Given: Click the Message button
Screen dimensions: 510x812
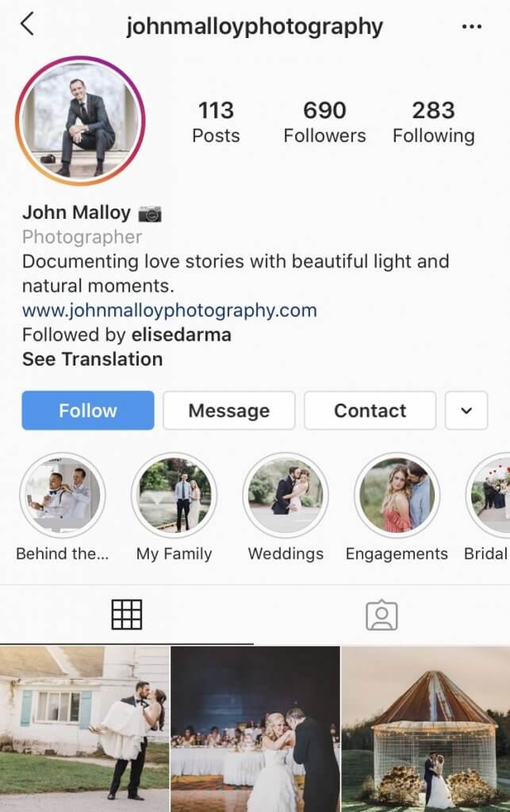Looking at the screenshot, I should [229, 411].
